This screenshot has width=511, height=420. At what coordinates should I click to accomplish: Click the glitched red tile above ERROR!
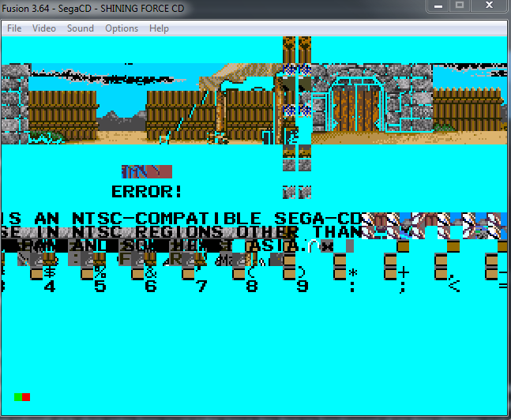click(146, 171)
